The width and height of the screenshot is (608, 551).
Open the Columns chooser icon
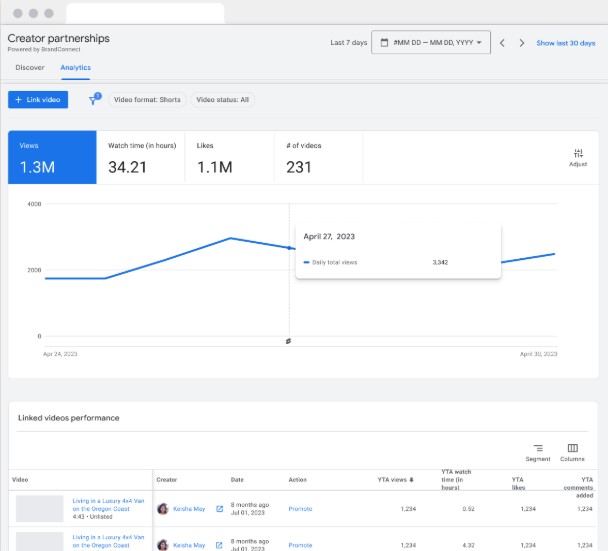572,452
